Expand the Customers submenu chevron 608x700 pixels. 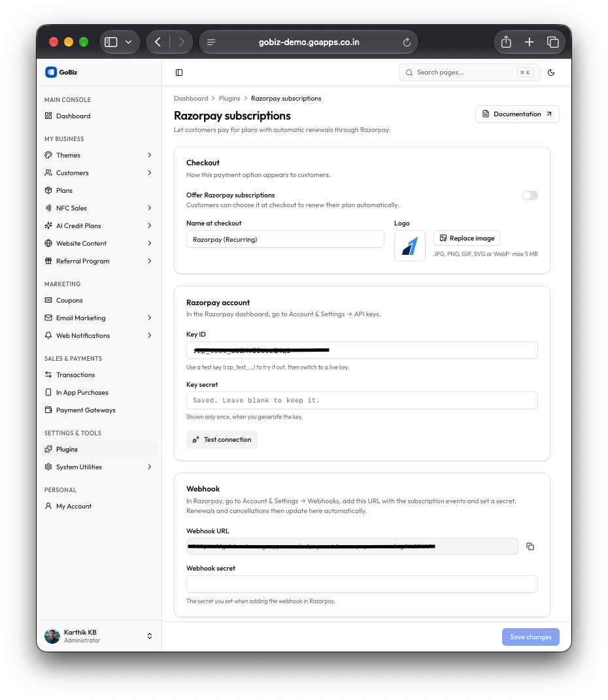click(150, 173)
